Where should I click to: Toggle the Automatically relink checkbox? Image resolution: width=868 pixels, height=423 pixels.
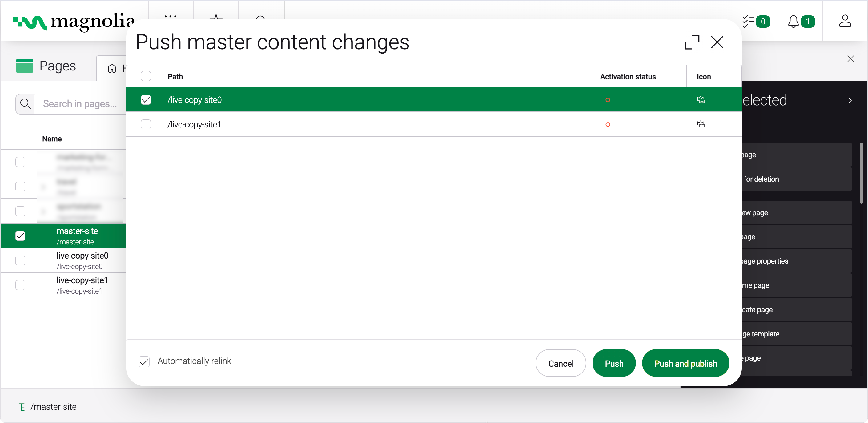[x=144, y=362]
